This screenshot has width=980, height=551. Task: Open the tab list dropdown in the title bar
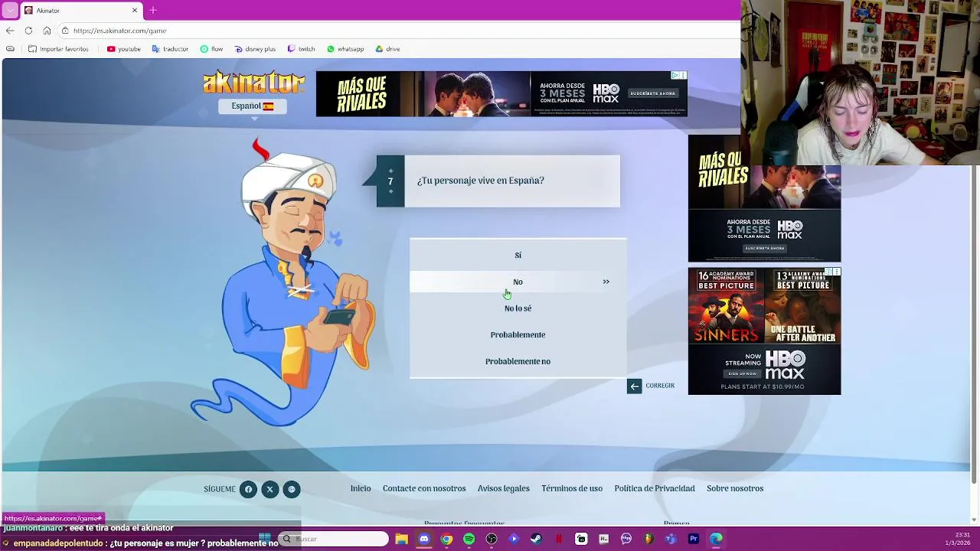tap(10, 10)
